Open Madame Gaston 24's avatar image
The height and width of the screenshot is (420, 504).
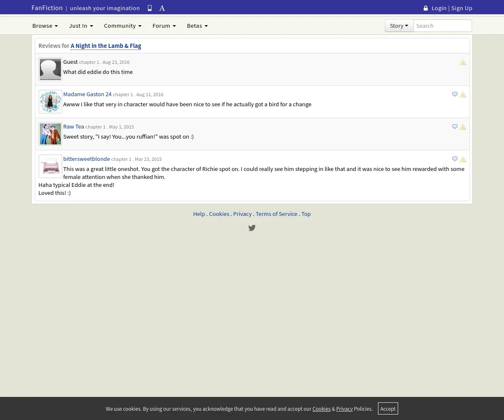tap(50, 102)
